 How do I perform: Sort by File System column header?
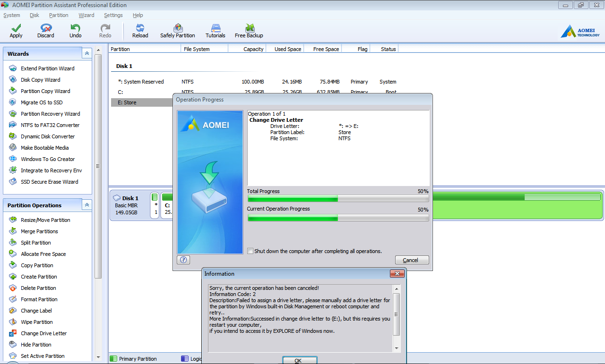[204, 49]
